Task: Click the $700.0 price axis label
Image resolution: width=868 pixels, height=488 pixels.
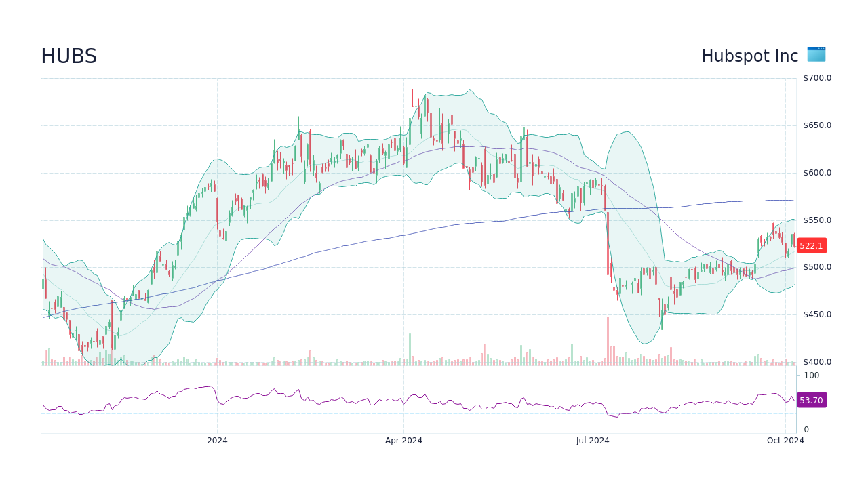Action: pyautogui.click(x=817, y=78)
